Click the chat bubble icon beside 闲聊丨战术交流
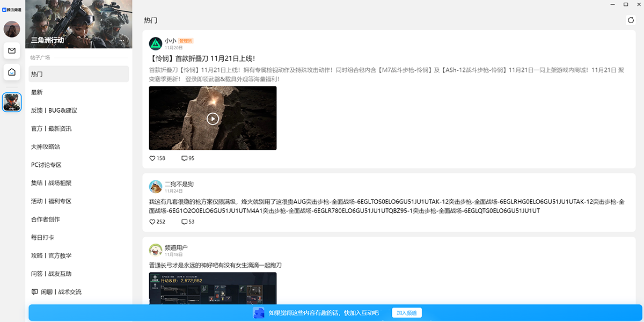The height and width of the screenshot is (322, 644). point(34,291)
